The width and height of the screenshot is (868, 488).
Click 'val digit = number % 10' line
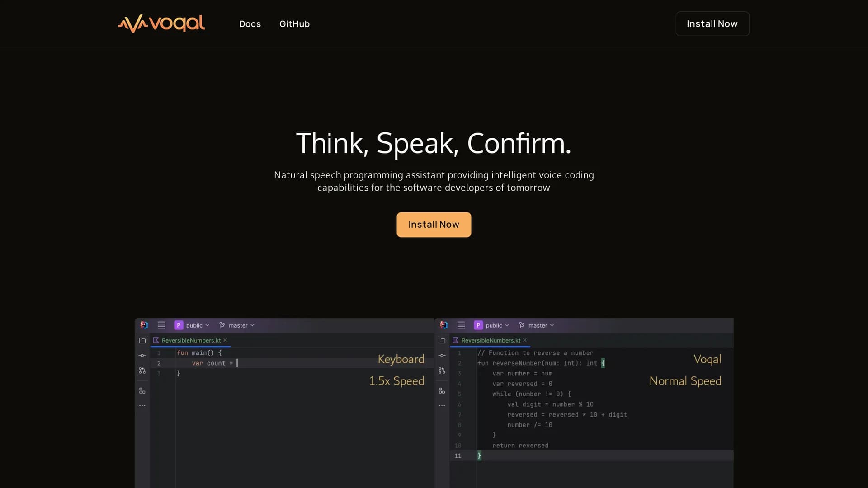tap(550, 404)
